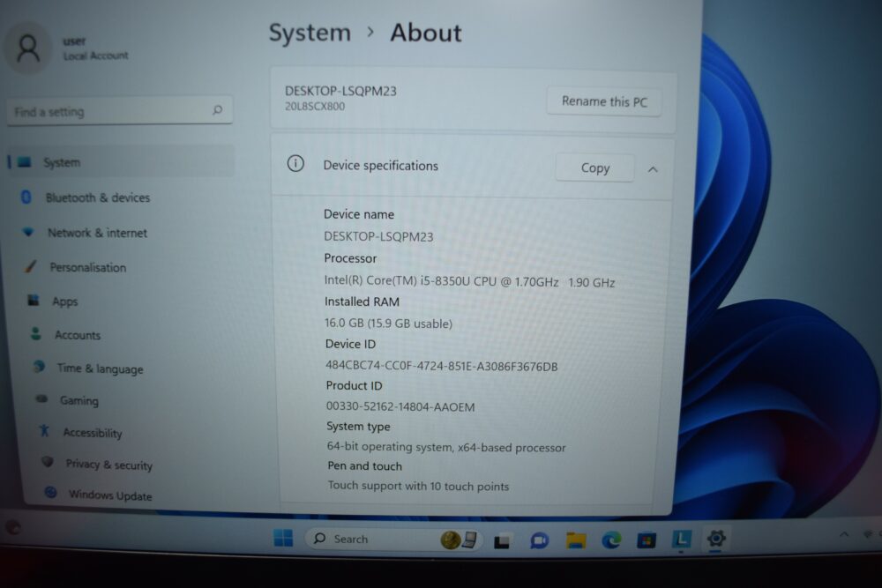Click the taskbar Search box
The image size is (882, 588).
(393, 540)
